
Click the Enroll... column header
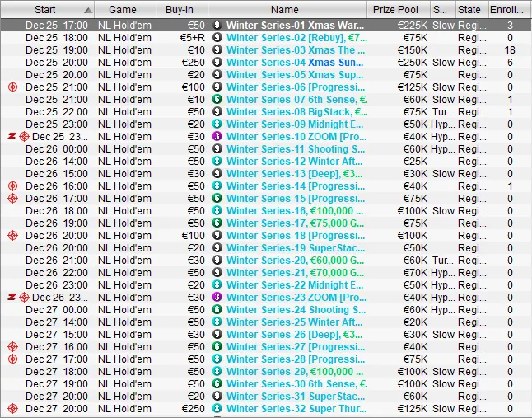coord(510,10)
